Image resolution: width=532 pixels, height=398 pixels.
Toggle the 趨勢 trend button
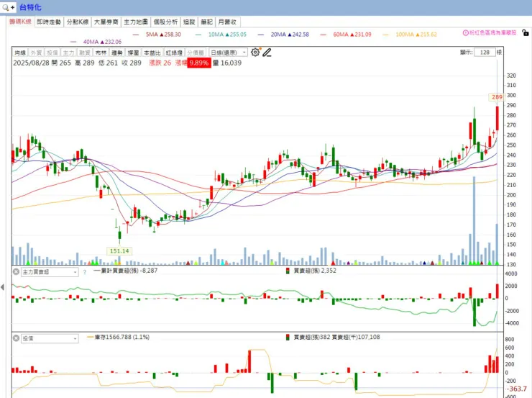(117, 53)
